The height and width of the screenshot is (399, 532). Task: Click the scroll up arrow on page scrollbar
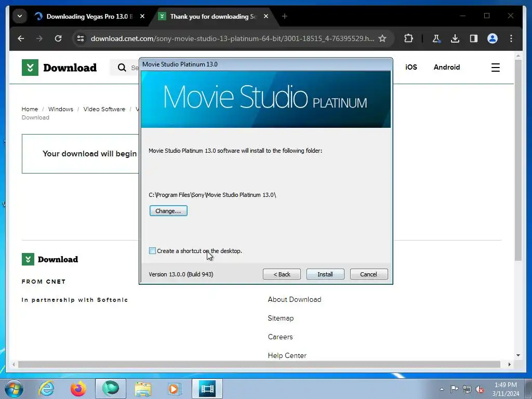[518, 55]
